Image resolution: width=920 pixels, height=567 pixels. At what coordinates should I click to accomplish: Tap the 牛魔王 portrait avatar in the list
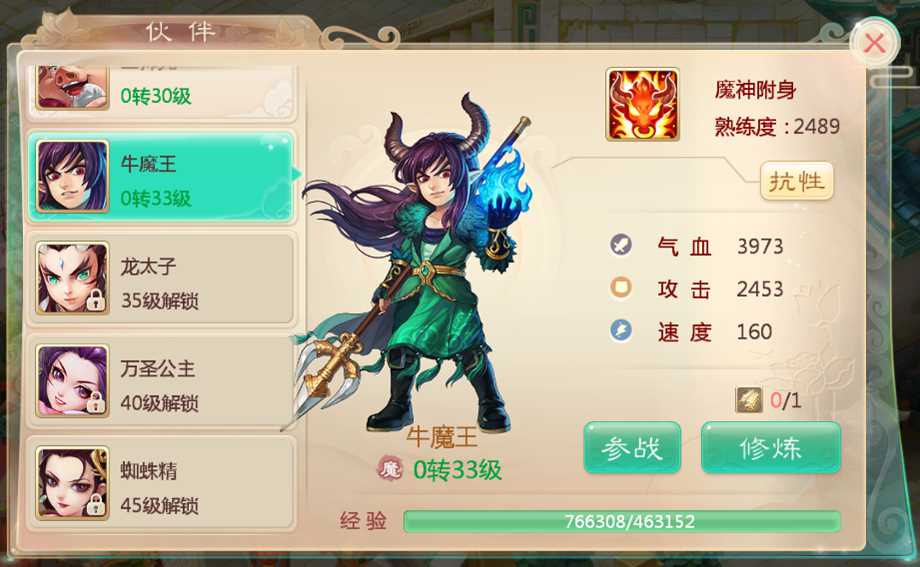(72, 176)
